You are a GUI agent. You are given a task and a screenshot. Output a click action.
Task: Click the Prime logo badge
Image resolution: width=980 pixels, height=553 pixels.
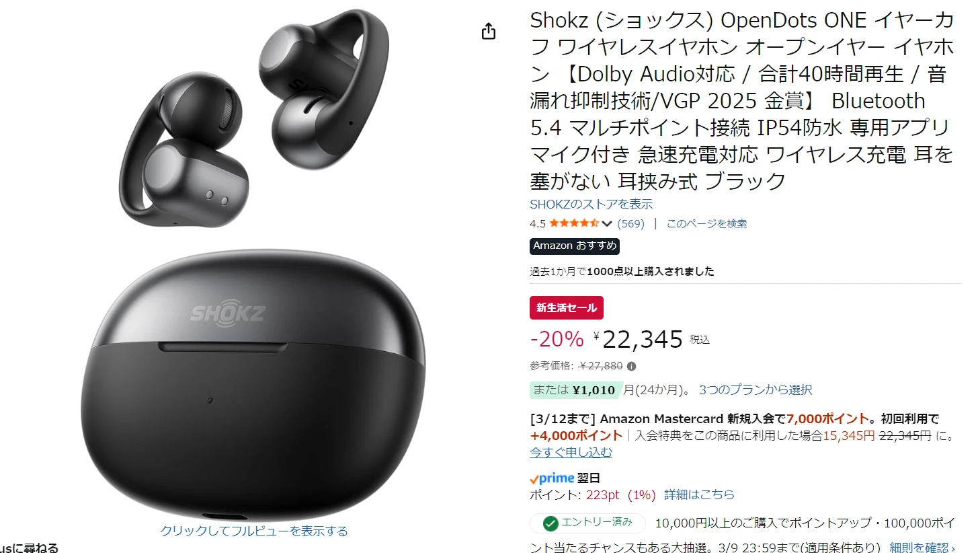pos(552,478)
